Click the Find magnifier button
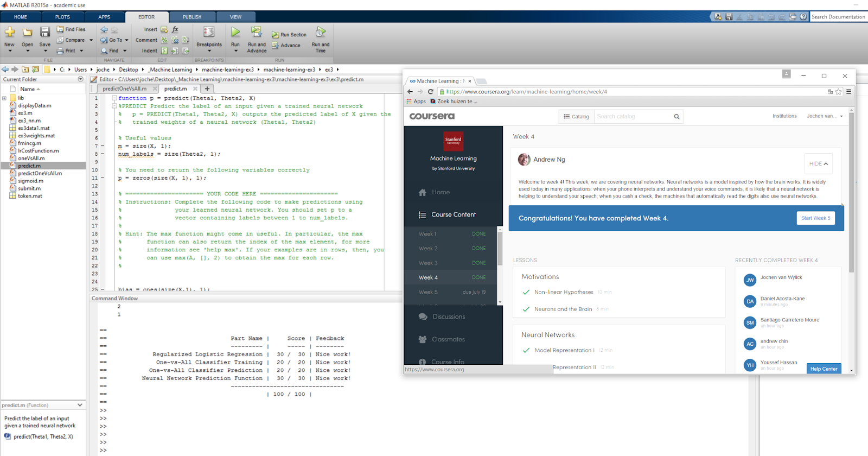Screen dimensions: 868x456 pyautogui.click(x=110, y=51)
